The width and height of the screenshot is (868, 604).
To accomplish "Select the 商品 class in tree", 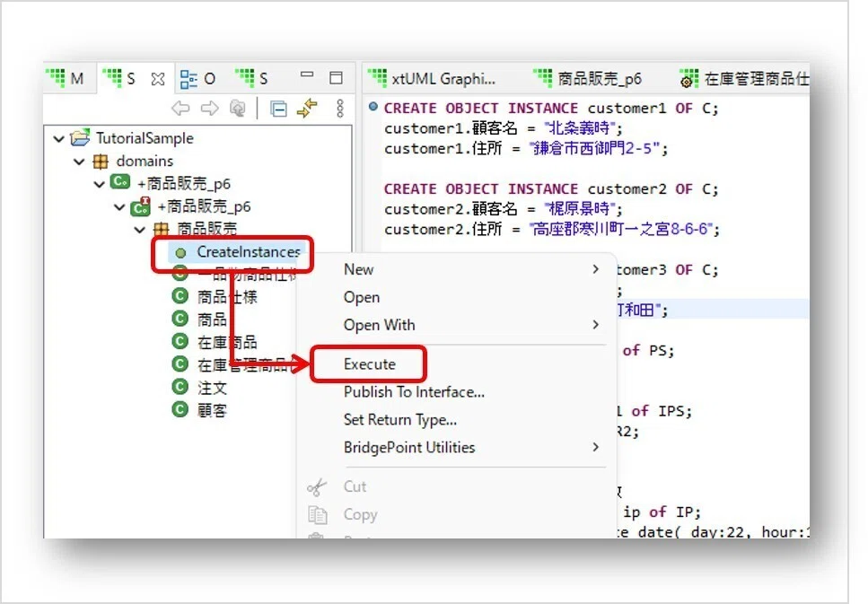I will coord(212,320).
